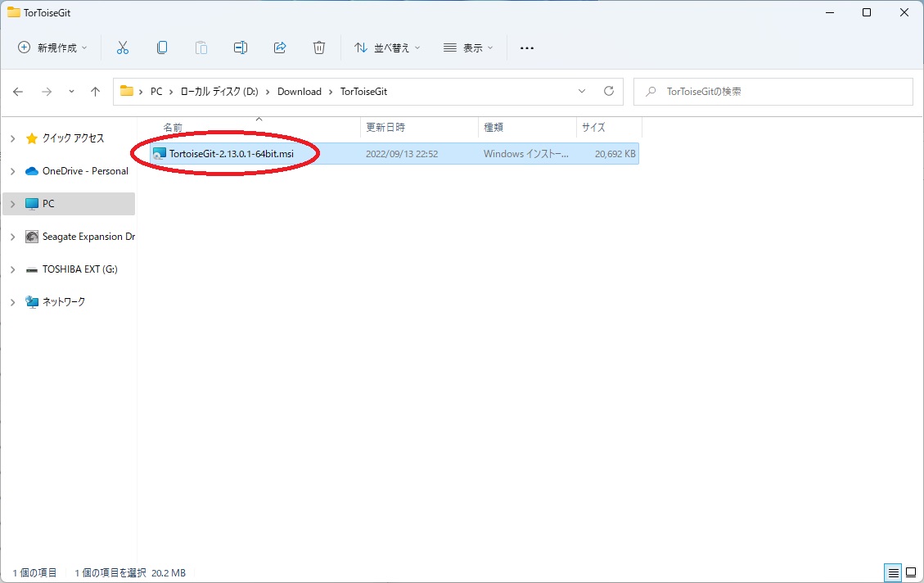
Task: Click the Rename toolbar icon
Action: [x=241, y=47]
